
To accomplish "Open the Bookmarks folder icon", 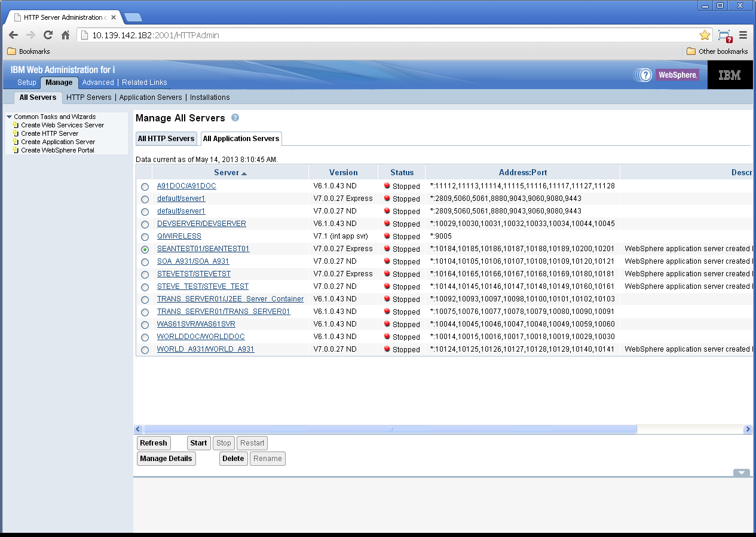I will (x=11, y=51).
